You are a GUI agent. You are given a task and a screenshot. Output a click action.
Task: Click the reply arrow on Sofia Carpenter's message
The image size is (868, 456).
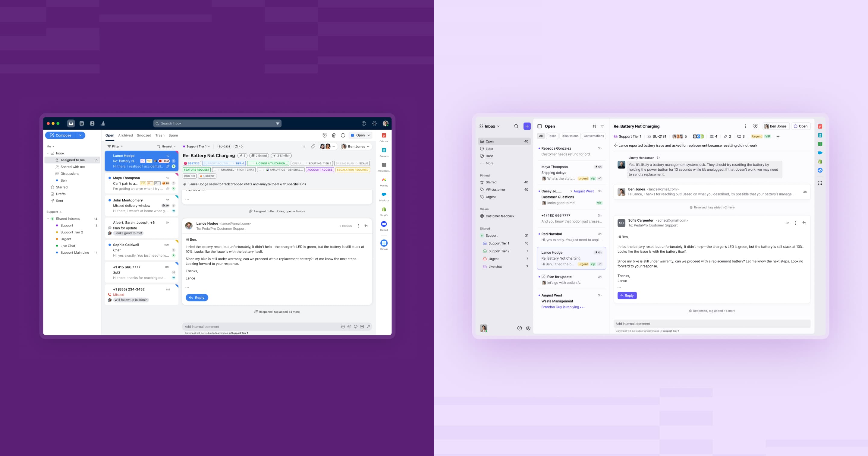pyautogui.click(x=804, y=223)
